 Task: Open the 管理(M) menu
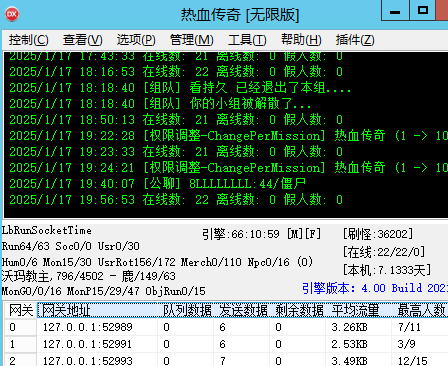click(192, 40)
